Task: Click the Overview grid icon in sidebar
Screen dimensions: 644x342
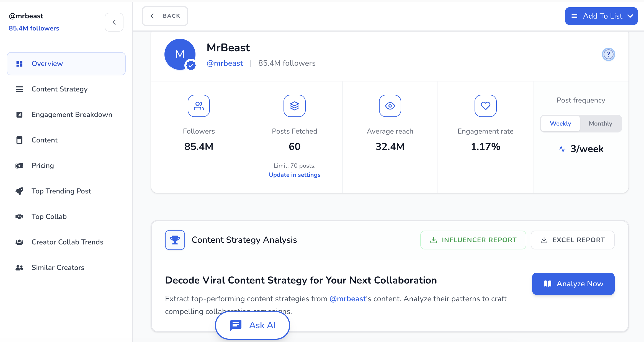Action: 19,64
